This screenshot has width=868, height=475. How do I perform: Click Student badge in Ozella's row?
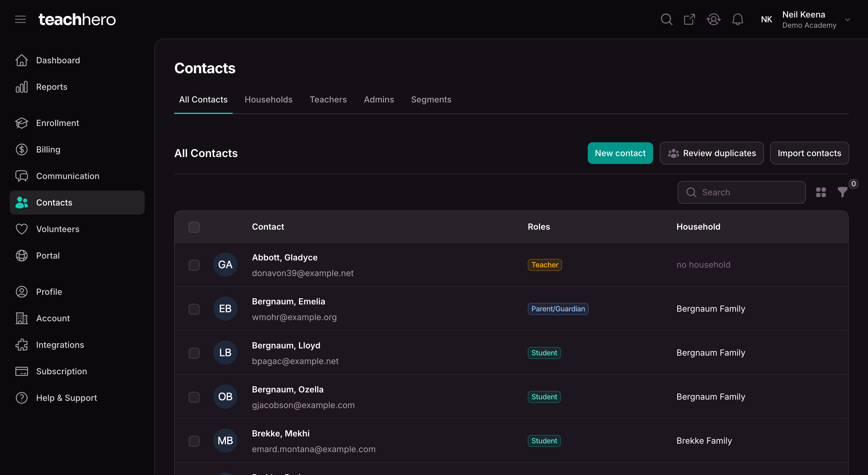[x=544, y=397]
